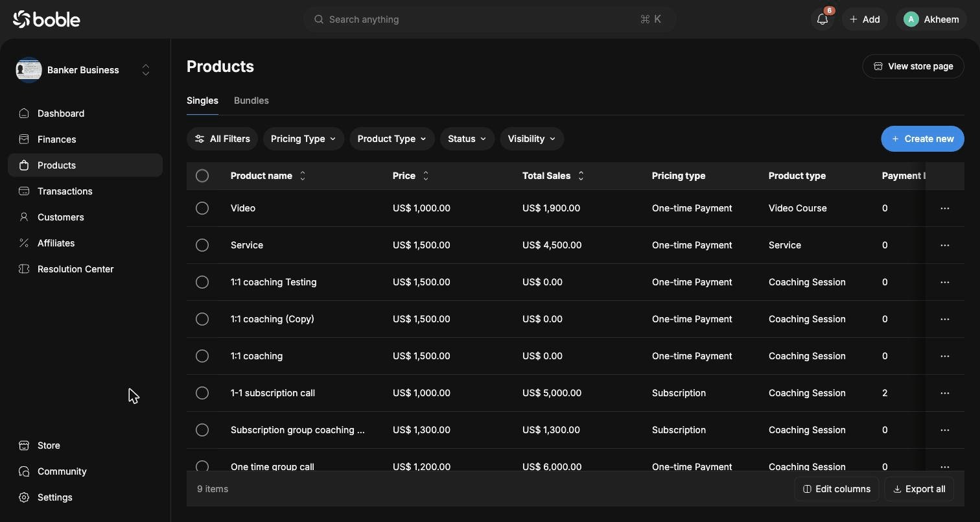
Task: Click the 1-1 subscription call product name
Action: (273, 393)
